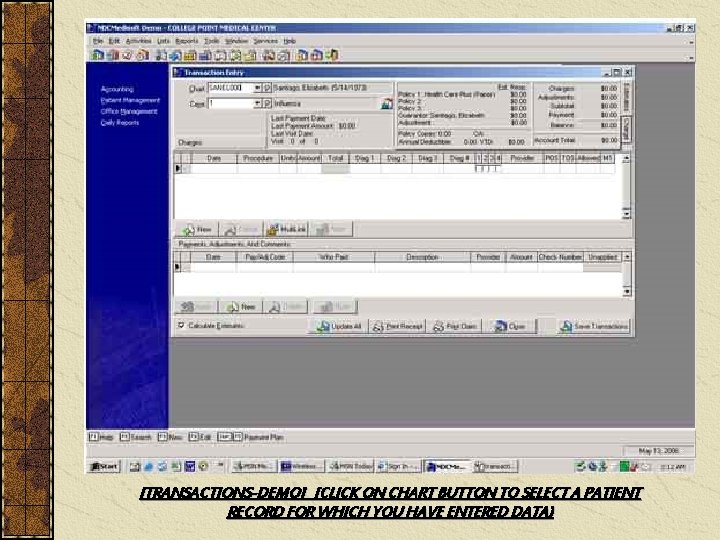Toggle the Calculate Estimates checkbox
The image size is (720, 540).
click(x=181, y=325)
